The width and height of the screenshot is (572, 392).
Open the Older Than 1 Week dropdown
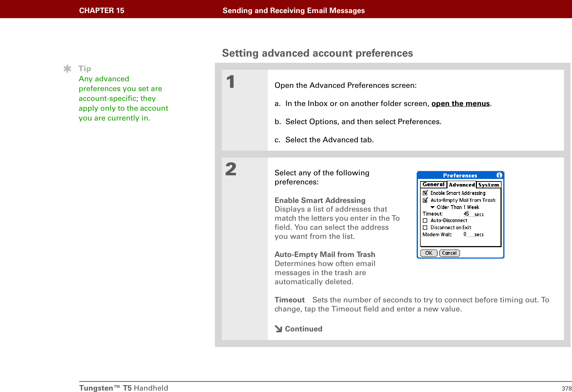point(455,207)
